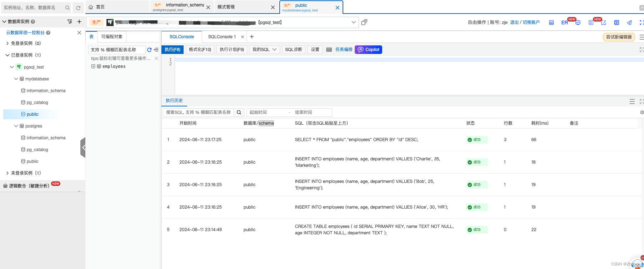Show the execution plan 执行计划(F9)
The height and width of the screenshot is (269, 644).
(x=232, y=50)
